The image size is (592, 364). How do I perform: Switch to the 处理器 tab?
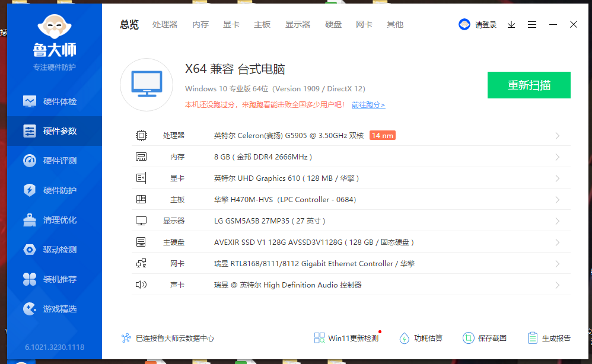pos(165,24)
